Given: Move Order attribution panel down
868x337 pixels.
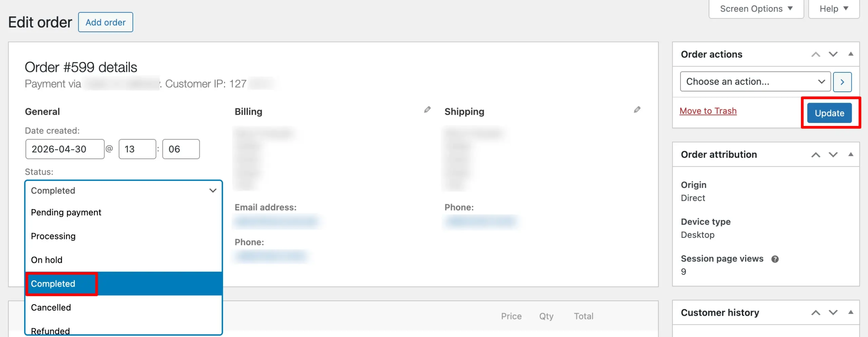Looking at the screenshot, I should pyautogui.click(x=833, y=155).
